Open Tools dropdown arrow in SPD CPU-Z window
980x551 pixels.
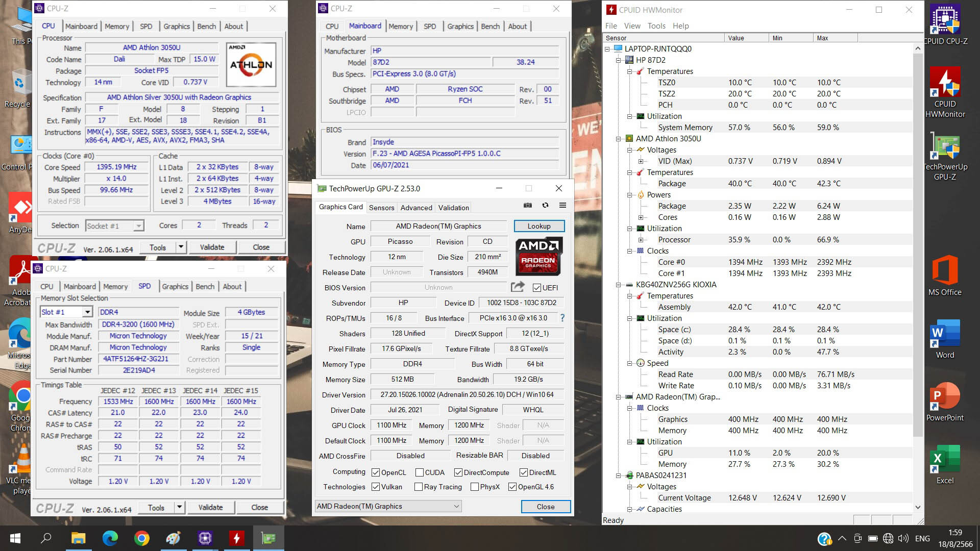coord(179,508)
